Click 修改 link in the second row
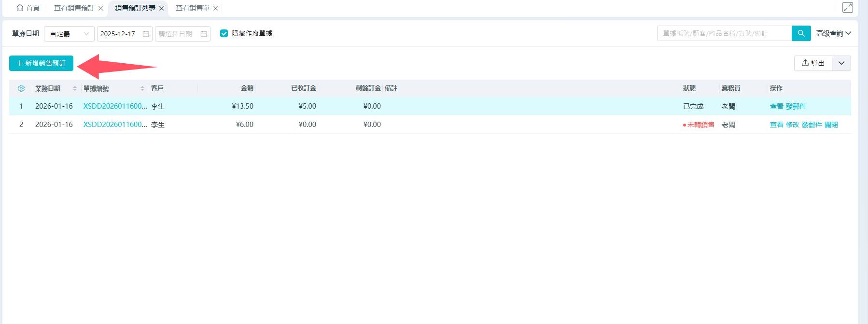868x324 pixels. (792, 125)
